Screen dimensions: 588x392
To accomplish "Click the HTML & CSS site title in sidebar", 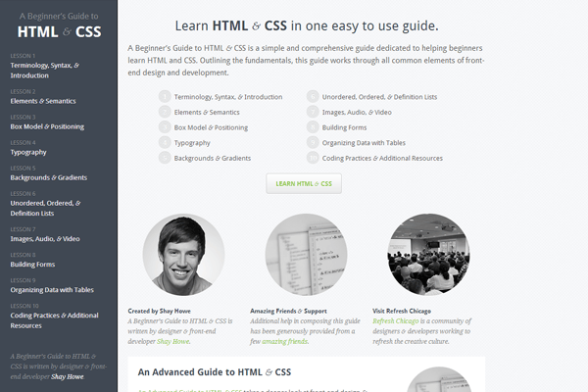I will (x=58, y=30).
